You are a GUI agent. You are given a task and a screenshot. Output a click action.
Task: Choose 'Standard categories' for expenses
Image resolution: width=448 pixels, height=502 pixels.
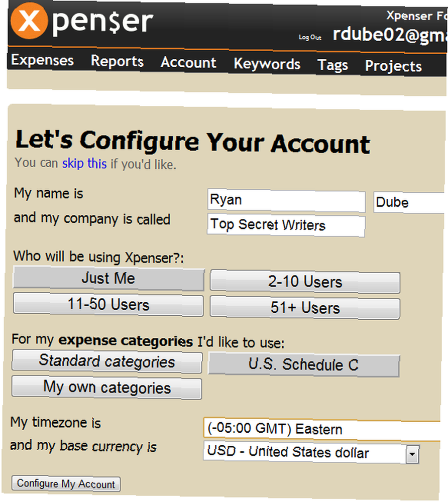point(107,361)
